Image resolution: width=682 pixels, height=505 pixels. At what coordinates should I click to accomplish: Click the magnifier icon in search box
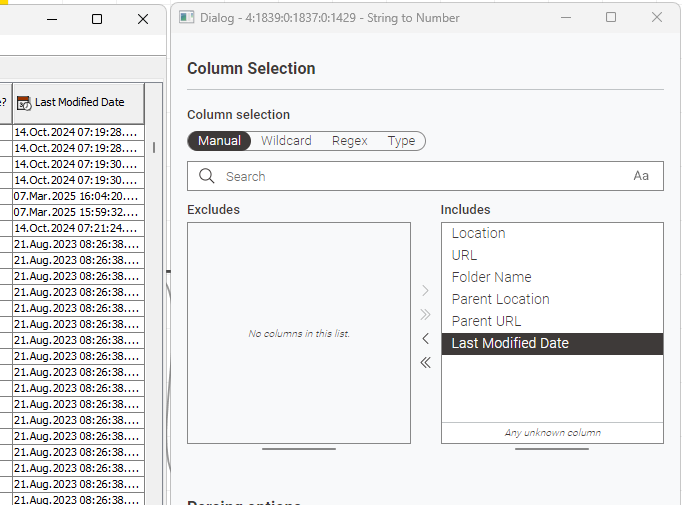point(207,176)
